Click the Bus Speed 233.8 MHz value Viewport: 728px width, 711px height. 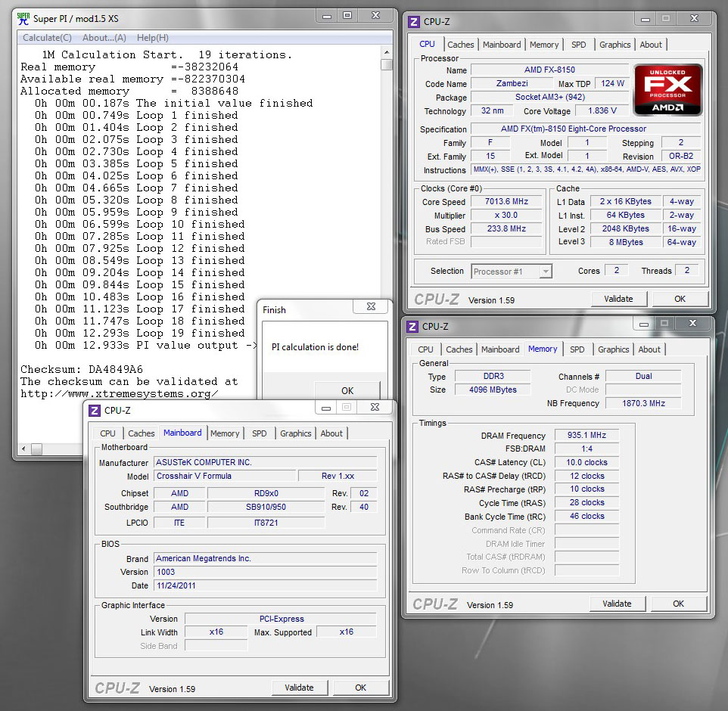506,228
